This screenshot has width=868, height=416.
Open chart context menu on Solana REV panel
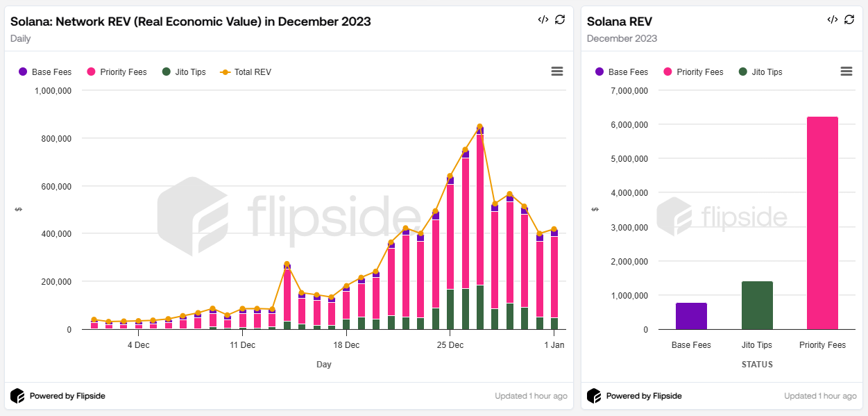[x=846, y=72]
